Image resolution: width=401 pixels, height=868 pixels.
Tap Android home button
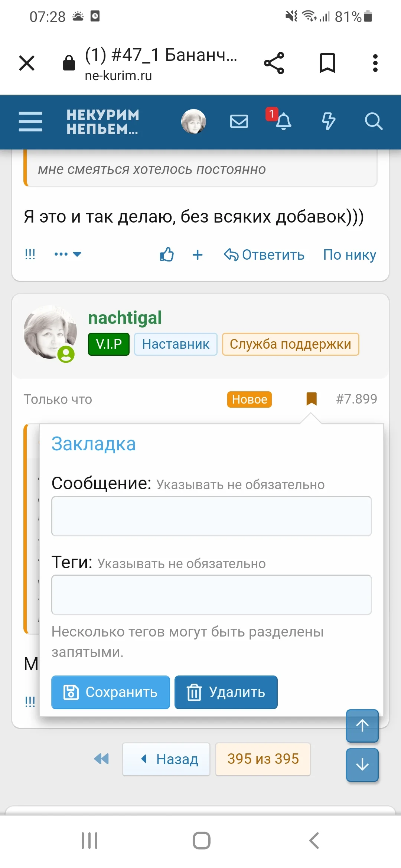(202, 841)
